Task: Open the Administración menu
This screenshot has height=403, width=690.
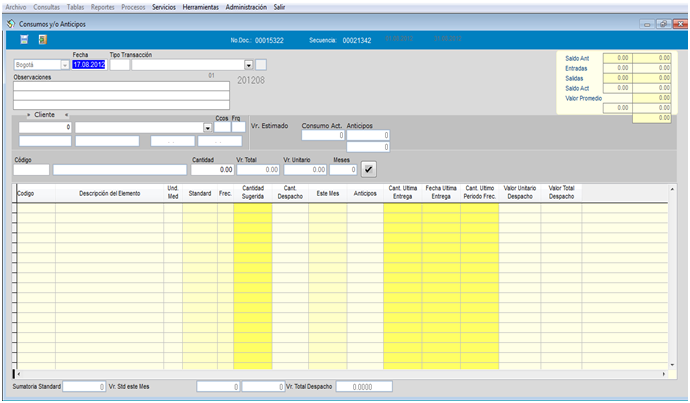Action: [x=246, y=7]
